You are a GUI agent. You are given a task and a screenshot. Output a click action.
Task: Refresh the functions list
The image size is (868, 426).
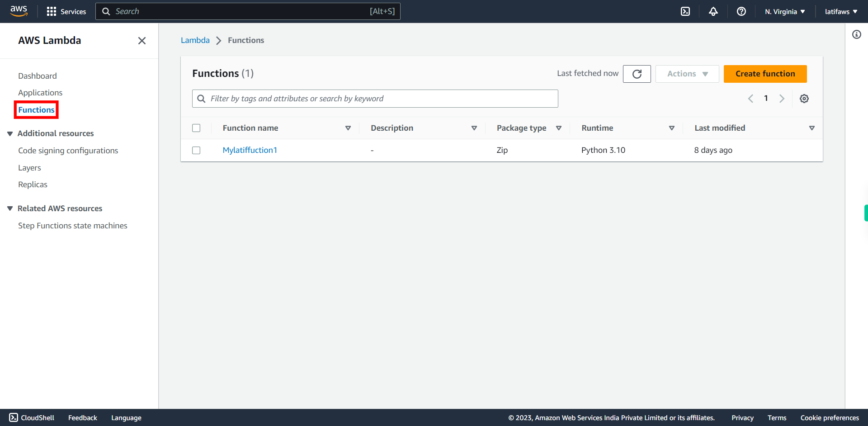637,74
